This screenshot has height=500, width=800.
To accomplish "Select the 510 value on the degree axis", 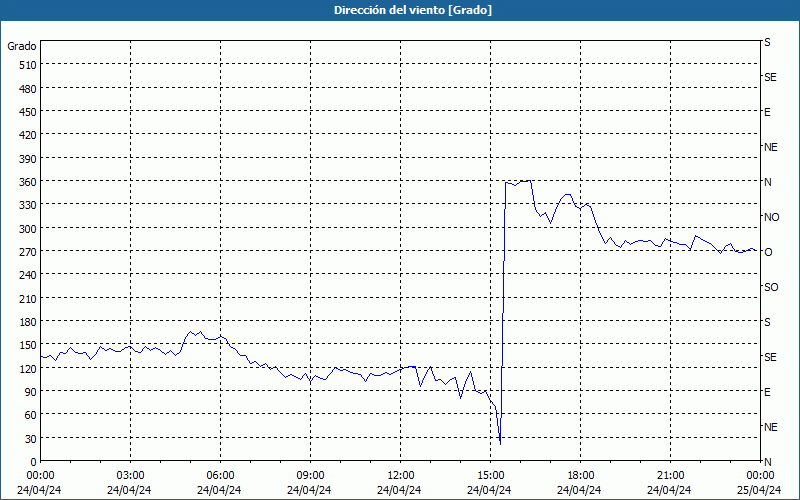I will 28,65.
